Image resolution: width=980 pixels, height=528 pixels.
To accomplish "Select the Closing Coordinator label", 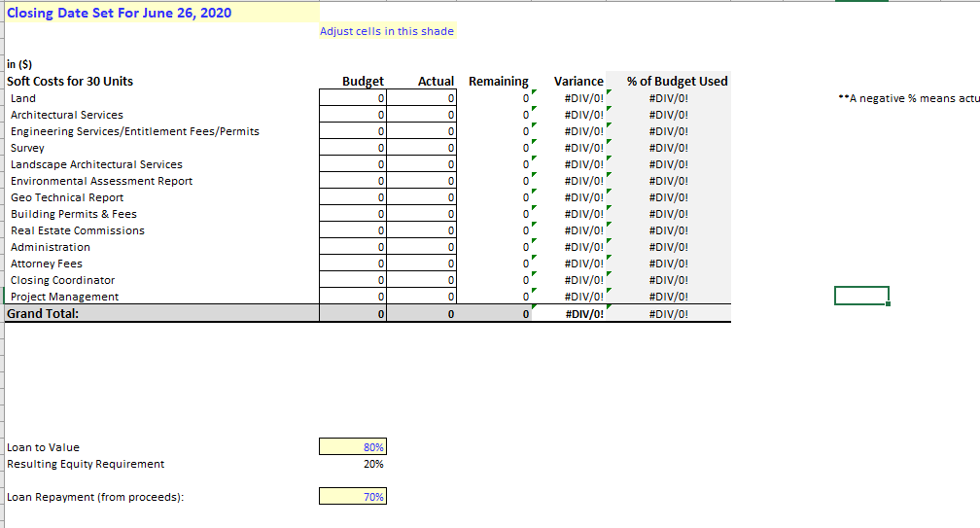I will [x=62, y=280].
